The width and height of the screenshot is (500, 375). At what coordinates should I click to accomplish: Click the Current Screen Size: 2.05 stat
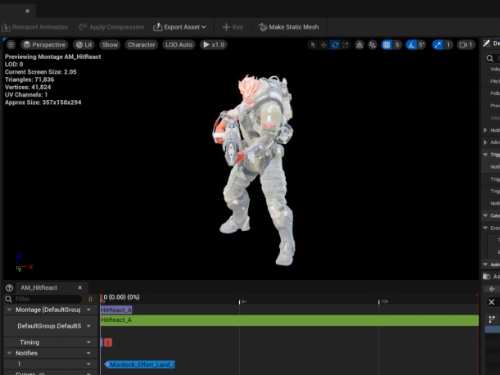point(41,72)
